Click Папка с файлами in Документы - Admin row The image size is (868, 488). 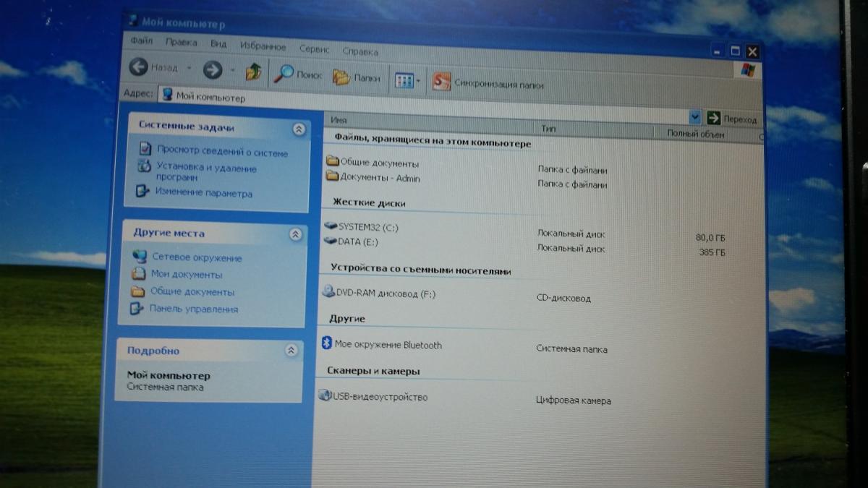572,184
